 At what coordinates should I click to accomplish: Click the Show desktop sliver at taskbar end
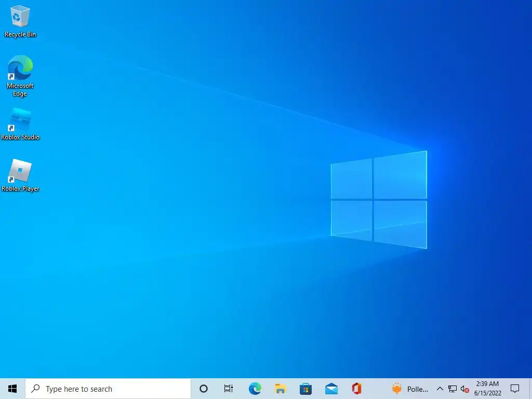coord(530,389)
